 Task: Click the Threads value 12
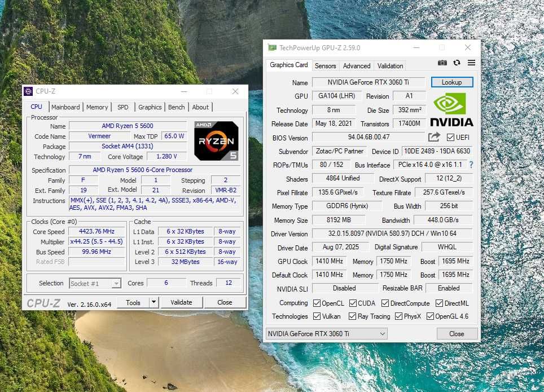(x=229, y=283)
